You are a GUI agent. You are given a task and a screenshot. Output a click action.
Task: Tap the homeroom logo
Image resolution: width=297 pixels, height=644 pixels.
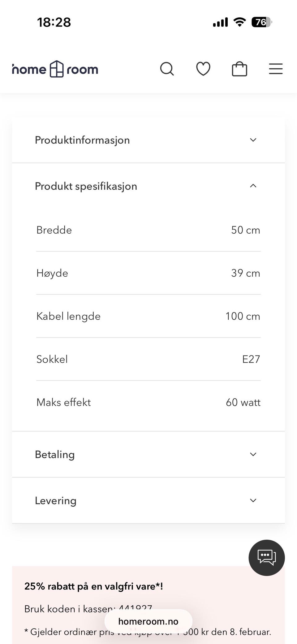(x=56, y=69)
